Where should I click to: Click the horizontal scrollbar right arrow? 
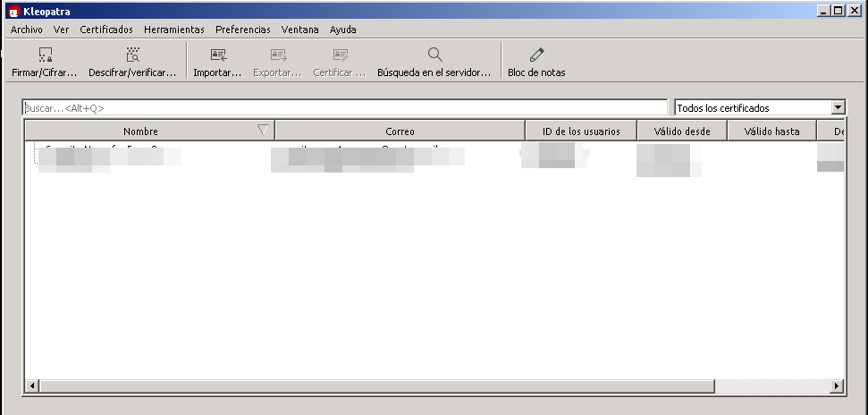[x=837, y=385]
